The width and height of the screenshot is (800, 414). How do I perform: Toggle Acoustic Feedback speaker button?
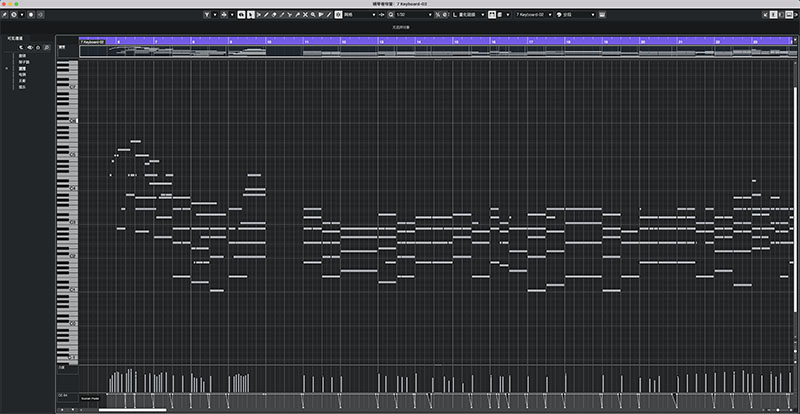click(x=241, y=15)
